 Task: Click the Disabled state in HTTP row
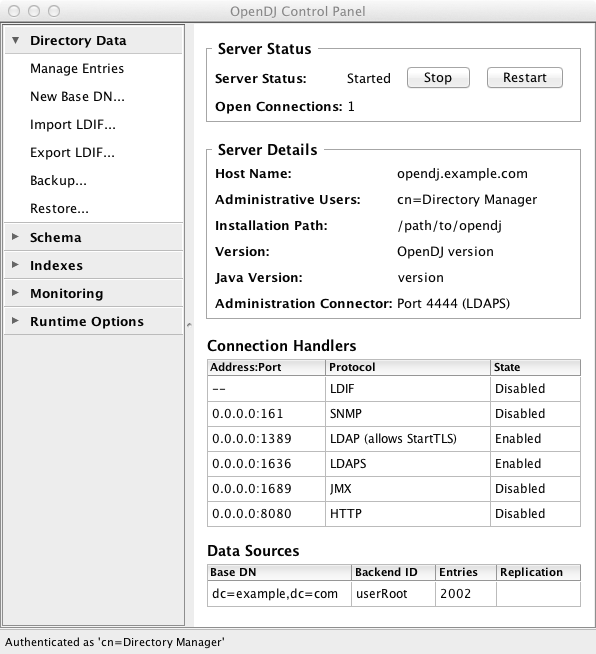point(536,514)
